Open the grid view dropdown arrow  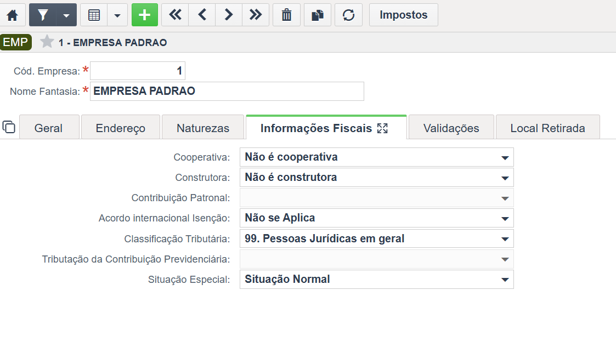[x=117, y=15]
